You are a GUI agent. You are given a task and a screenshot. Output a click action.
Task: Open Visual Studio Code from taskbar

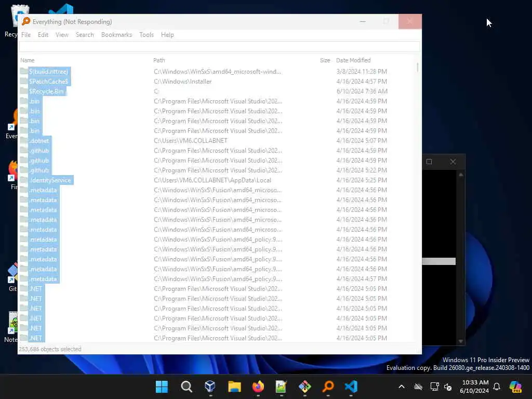click(351, 387)
